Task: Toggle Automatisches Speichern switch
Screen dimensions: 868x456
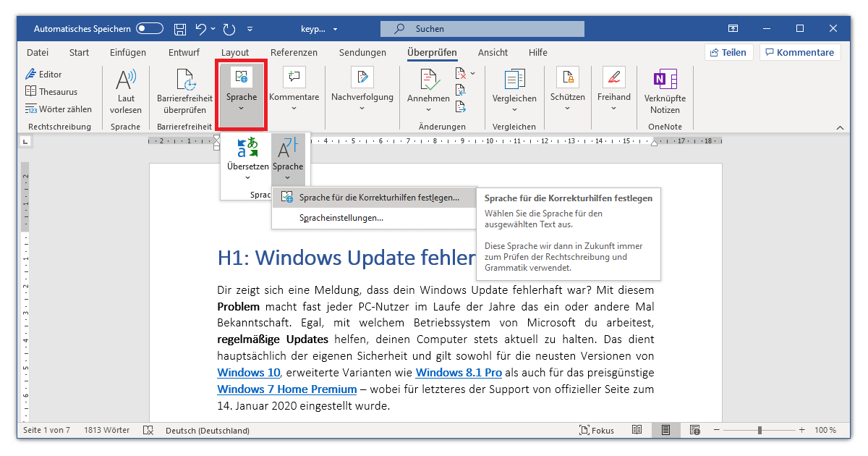Action: pos(150,29)
